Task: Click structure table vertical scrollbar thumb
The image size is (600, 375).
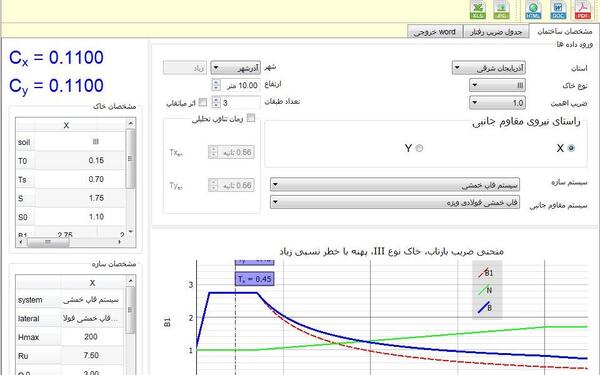Action: pos(130,310)
